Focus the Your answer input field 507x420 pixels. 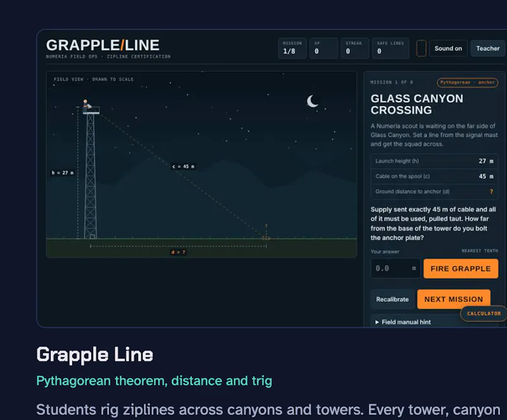pyautogui.click(x=395, y=269)
